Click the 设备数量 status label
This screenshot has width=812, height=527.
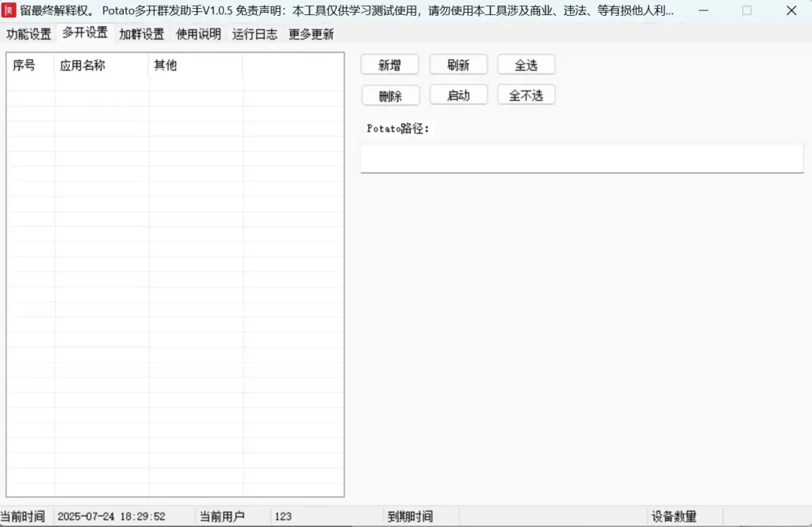(674, 516)
